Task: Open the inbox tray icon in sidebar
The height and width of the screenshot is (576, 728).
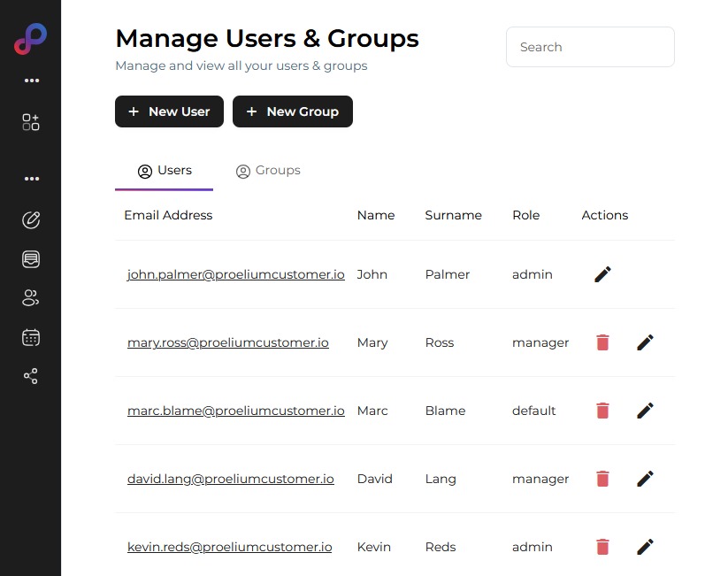Action: pyautogui.click(x=31, y=259)
